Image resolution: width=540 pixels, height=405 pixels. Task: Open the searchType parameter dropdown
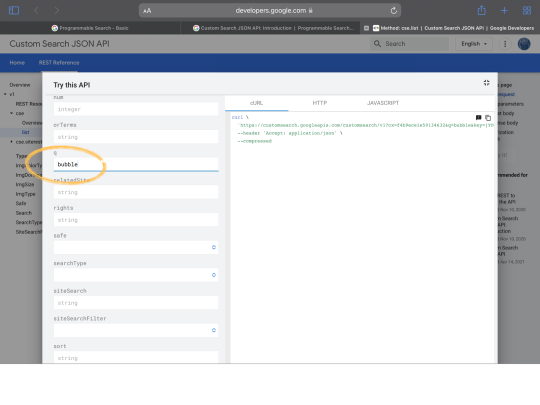pyautogui.click(x=136, y=275)
